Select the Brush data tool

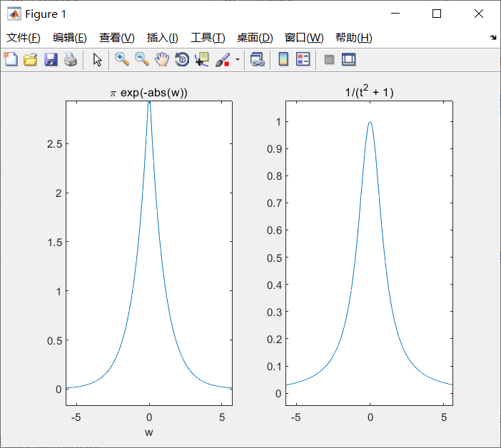223,59
